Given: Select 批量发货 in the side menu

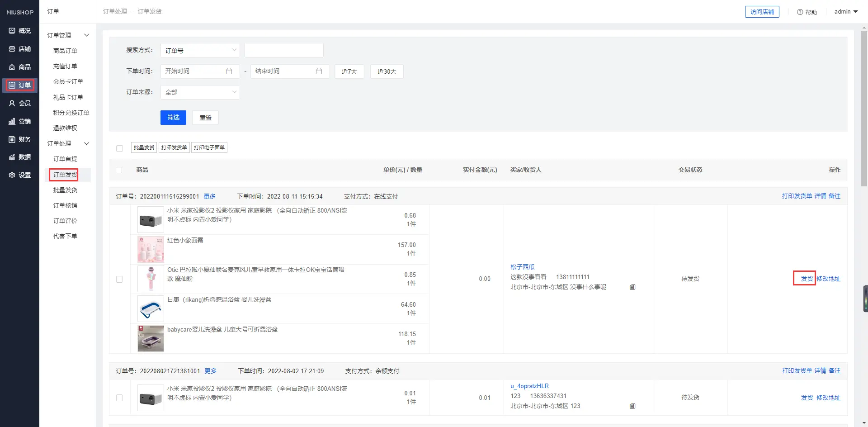Looking at the screenshot, I should [x=65, y=190].
